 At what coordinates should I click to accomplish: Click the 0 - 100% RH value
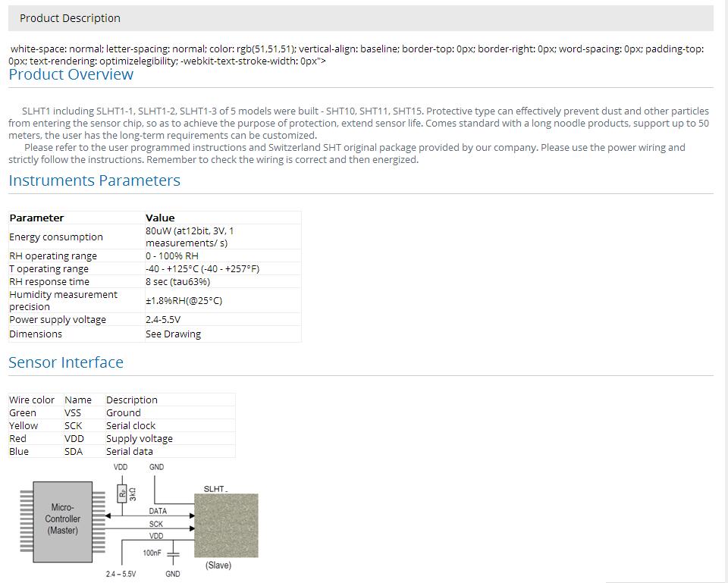point(172,255)
